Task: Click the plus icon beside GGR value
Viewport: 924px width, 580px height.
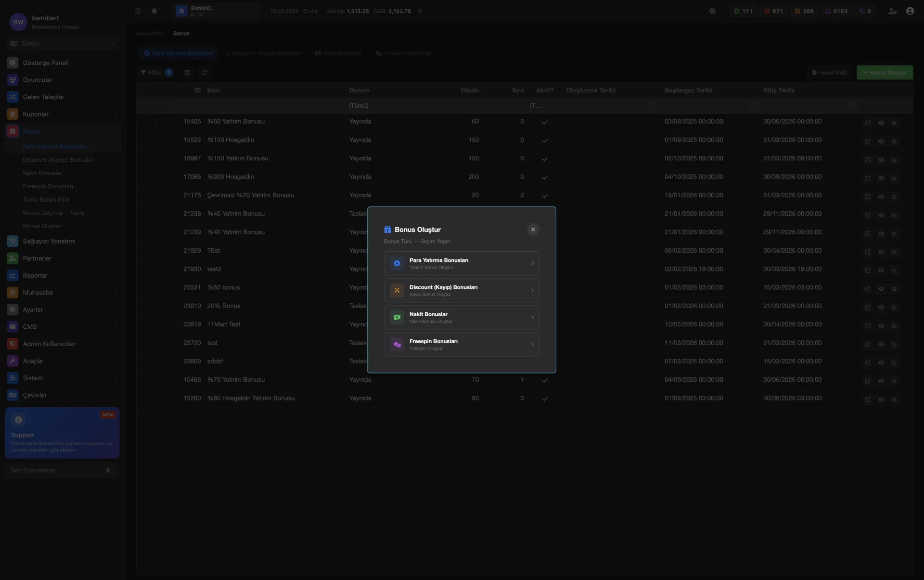Action: click(x=420, y=11)
